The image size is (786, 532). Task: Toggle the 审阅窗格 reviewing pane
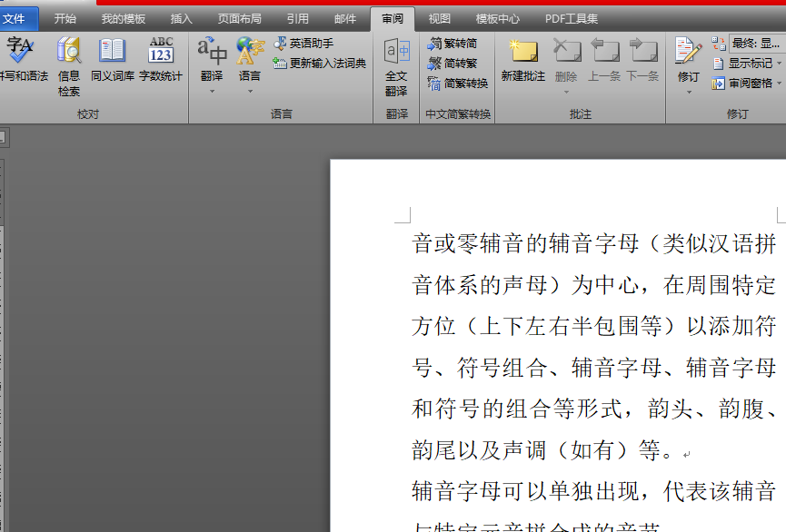742,84
